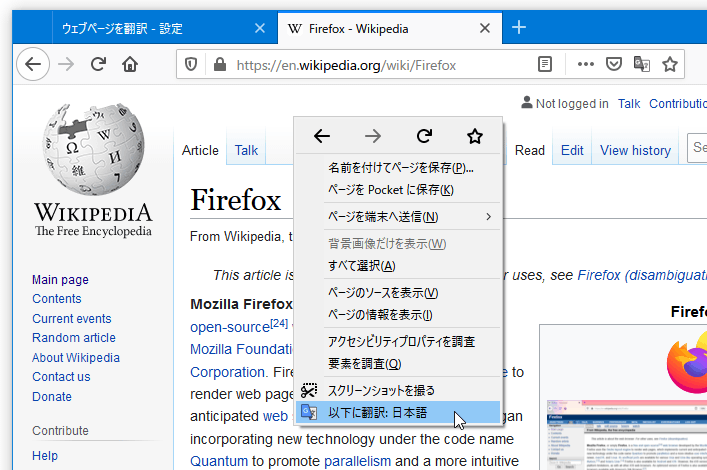This screenshot has height=470, width=707.
Task: Follow the Firefox (disambiguation) link
Action: pyautogui.click(x=642, y=275)
